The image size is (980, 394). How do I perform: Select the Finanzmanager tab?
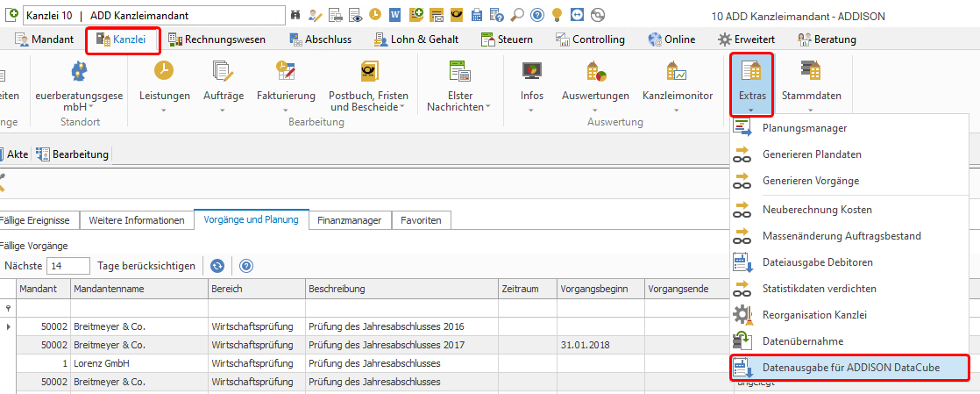click(350, 220)
